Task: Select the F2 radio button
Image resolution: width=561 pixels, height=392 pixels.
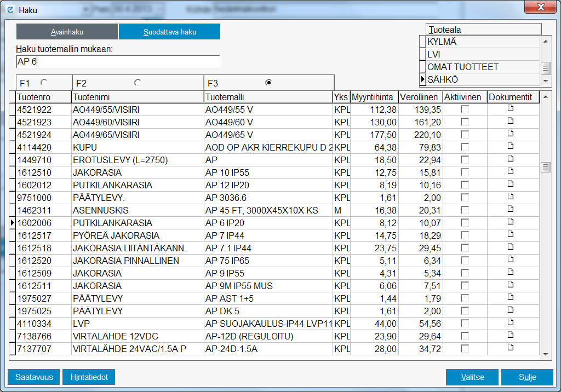Action: pos(138,83)
